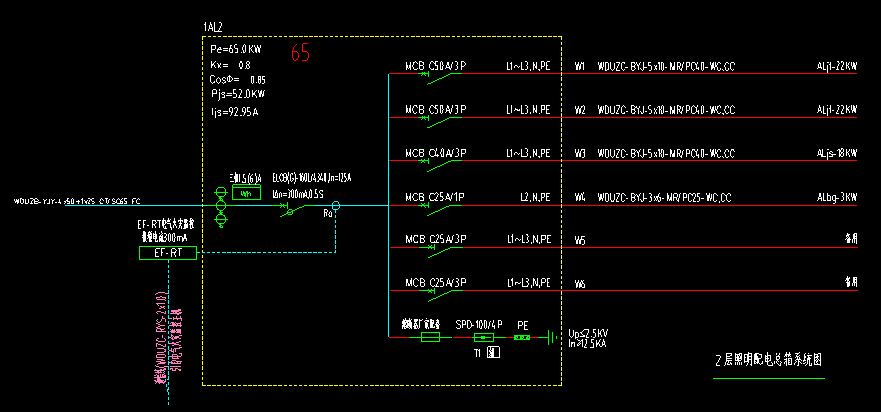
Task: Select the "I∆n=300mA,0.5S" text
Action: (298, 194)
